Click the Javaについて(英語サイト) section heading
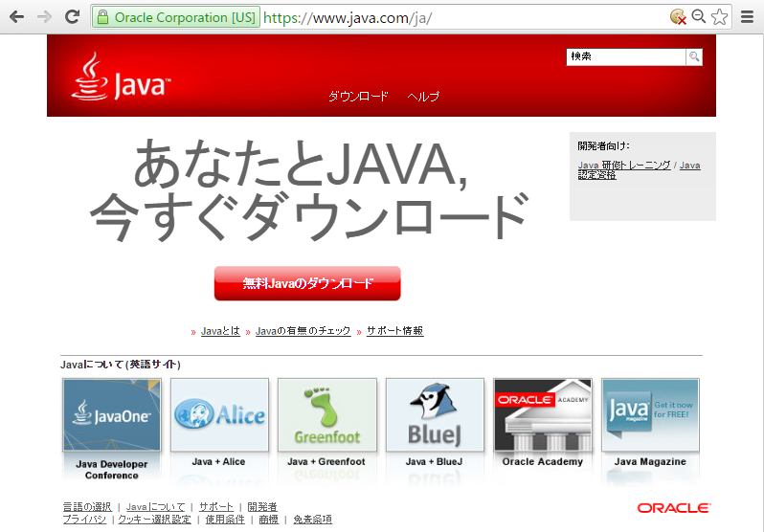This screenshot has width=764, height=532. click(121, 365)
